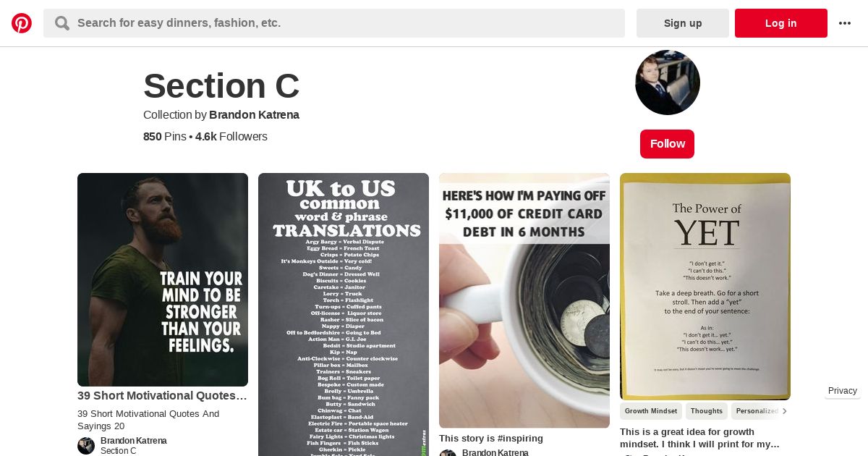The image size is (868, 456).
Task: Click the Pinterest logo icon
Action: pos(22,23)
